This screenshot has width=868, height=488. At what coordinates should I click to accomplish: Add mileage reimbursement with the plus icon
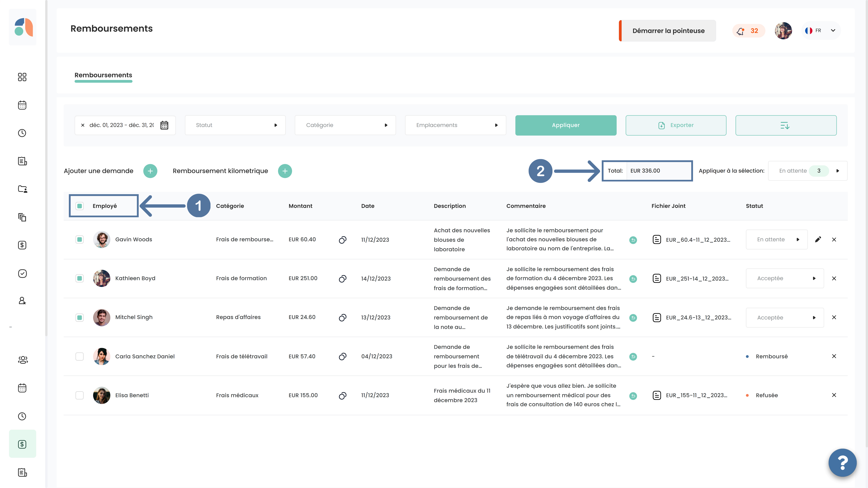[x=285, y=171]
